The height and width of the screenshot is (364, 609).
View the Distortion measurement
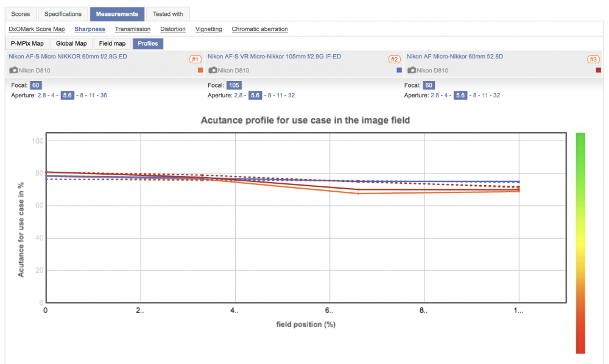(173, 29)
